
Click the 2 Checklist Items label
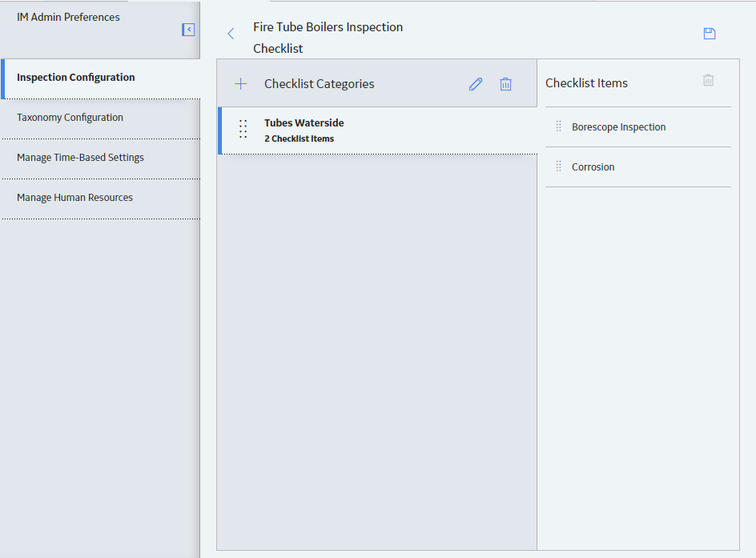[299, 138]
